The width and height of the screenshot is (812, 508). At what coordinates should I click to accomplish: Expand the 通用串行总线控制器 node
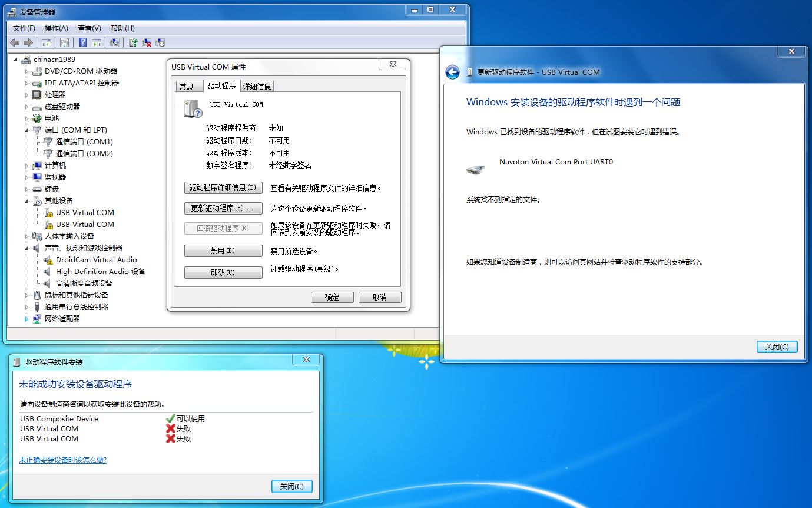coord(26,306)
